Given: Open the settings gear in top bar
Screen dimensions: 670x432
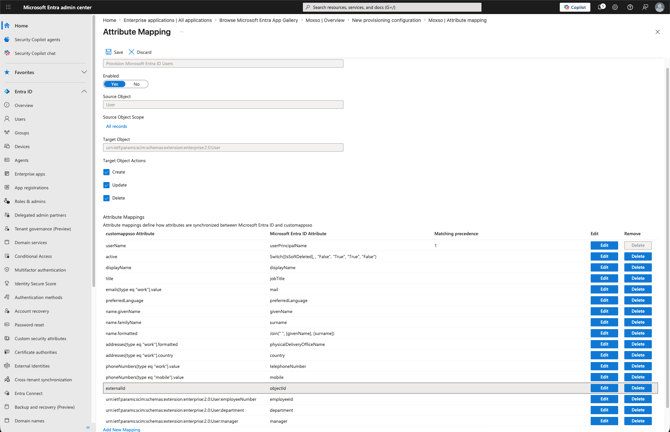Looking at the screenshot, I should tap(615, 7).
